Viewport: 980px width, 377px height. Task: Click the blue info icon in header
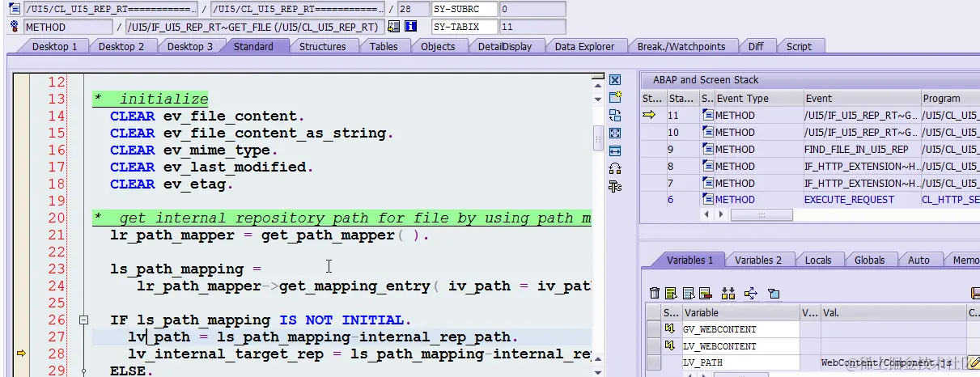(411, 26)
